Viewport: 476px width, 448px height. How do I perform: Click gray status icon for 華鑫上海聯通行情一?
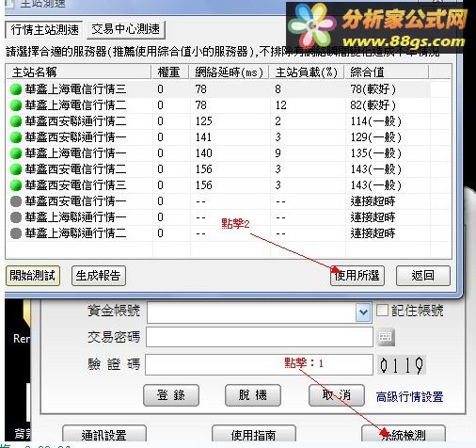pyautogui.click(x=16, y=217)
